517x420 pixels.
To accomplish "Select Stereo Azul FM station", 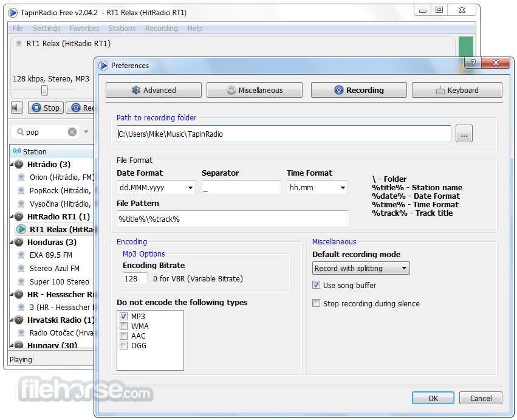I will coord(55,268).
